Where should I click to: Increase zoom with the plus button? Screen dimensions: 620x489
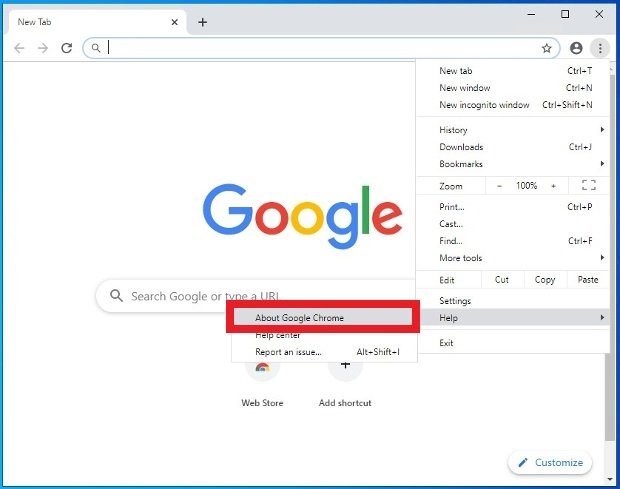pos(554,186)
